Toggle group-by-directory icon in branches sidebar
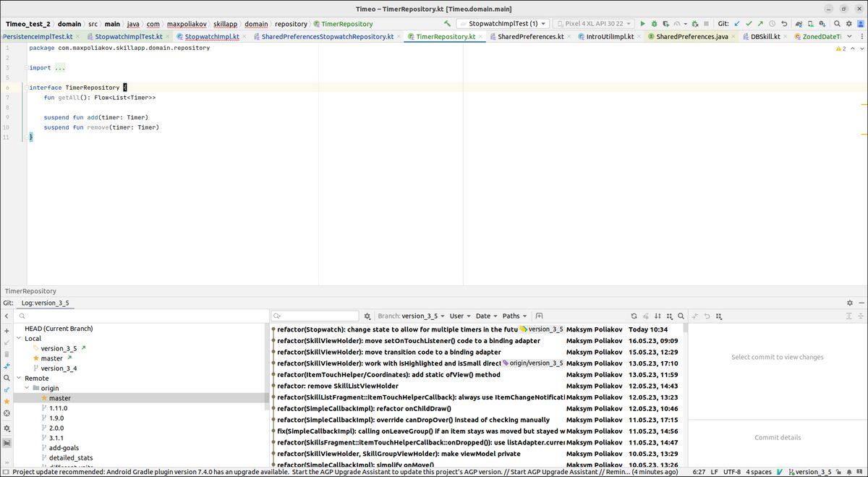This screenshot has width=868, height=477. pyautogui.click(x=7, y=442)
